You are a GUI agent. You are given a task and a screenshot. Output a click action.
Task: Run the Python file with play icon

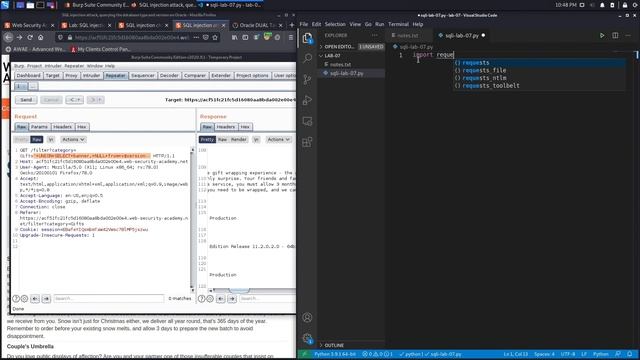coord(602,36)
